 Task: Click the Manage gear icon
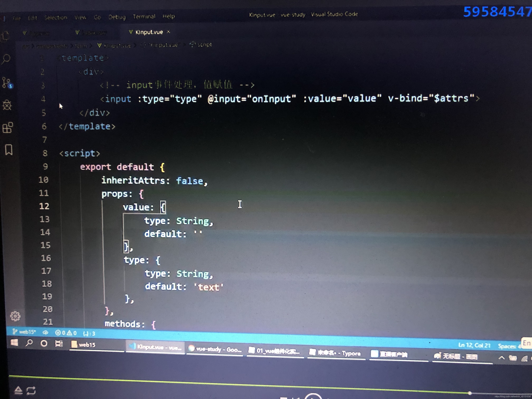pos(15,316)
